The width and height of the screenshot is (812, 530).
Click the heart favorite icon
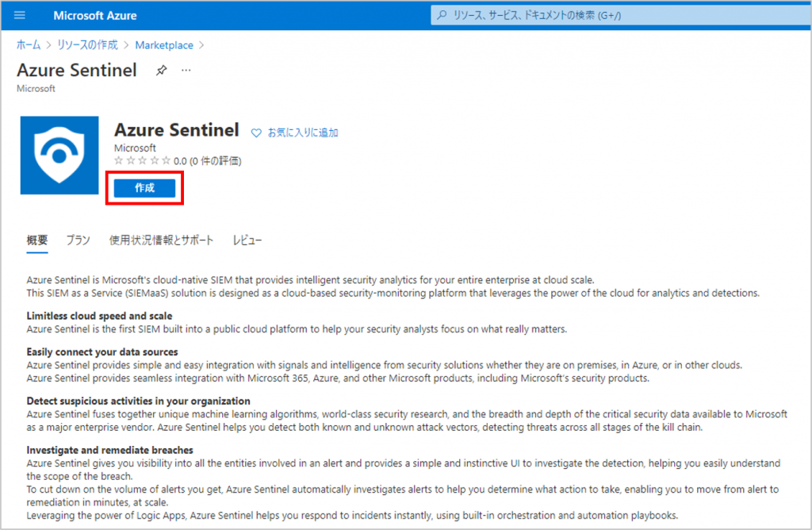click(256, 133)
